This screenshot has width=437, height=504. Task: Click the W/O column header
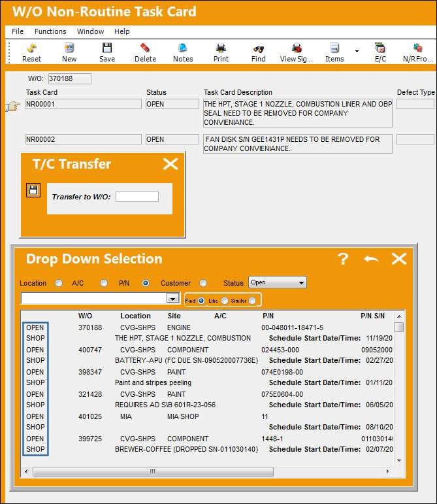[85, 316]
